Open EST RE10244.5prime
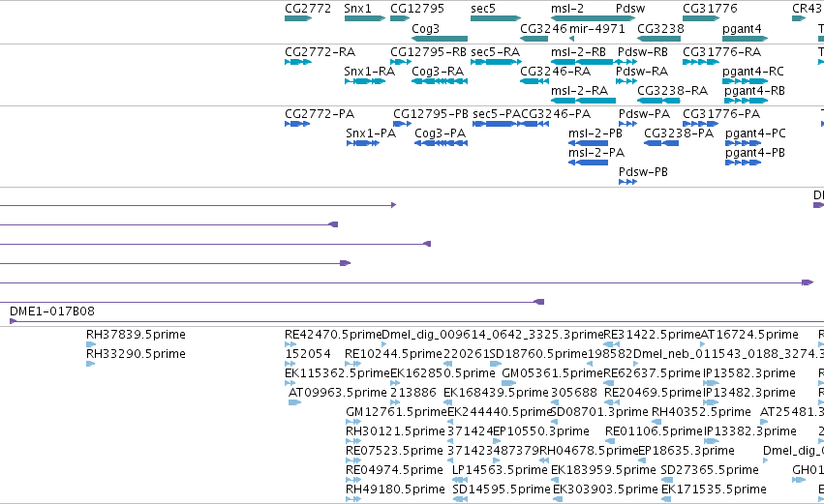This screenshot has height=504, width=824. [353, 364]
